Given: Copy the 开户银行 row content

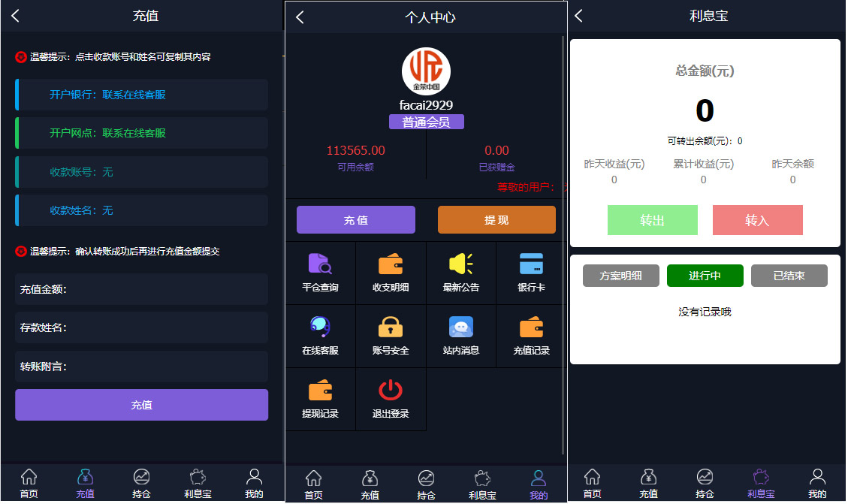Looking at the screenshot, I should pos(142,95).
